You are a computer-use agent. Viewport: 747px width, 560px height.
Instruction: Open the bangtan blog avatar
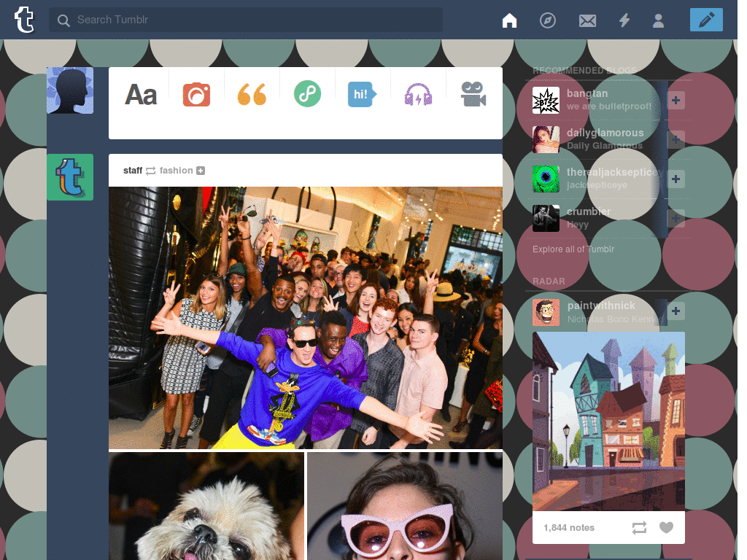546,100
